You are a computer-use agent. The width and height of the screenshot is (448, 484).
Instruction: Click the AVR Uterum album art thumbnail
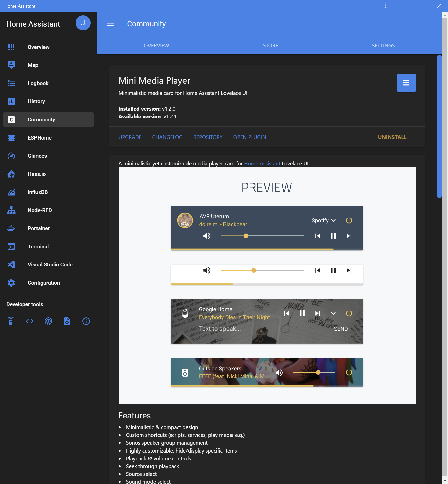click(185, 220)
